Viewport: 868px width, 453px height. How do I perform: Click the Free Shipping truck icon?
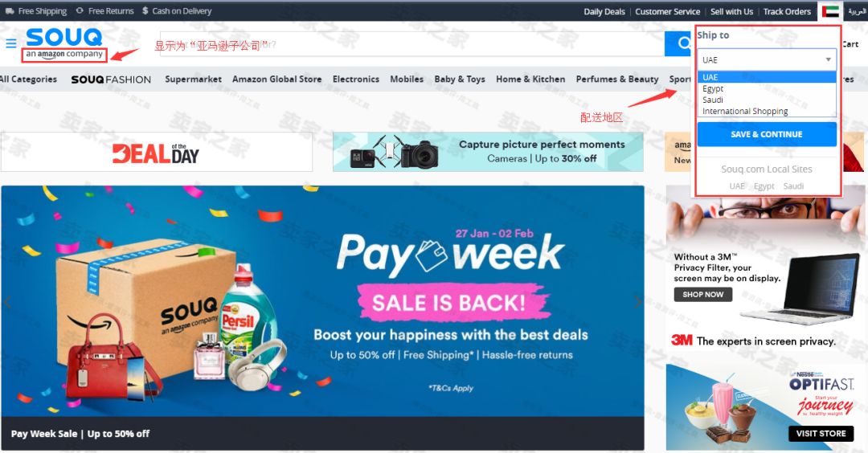pyautogui.click(x=10, y=10)
